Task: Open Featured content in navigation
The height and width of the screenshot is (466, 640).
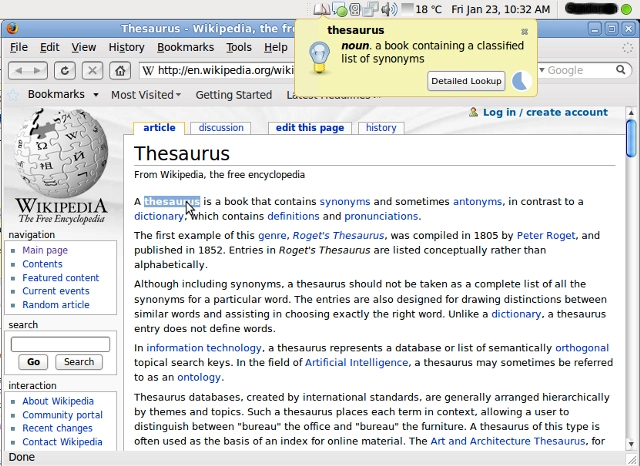Action: [60, 278]
